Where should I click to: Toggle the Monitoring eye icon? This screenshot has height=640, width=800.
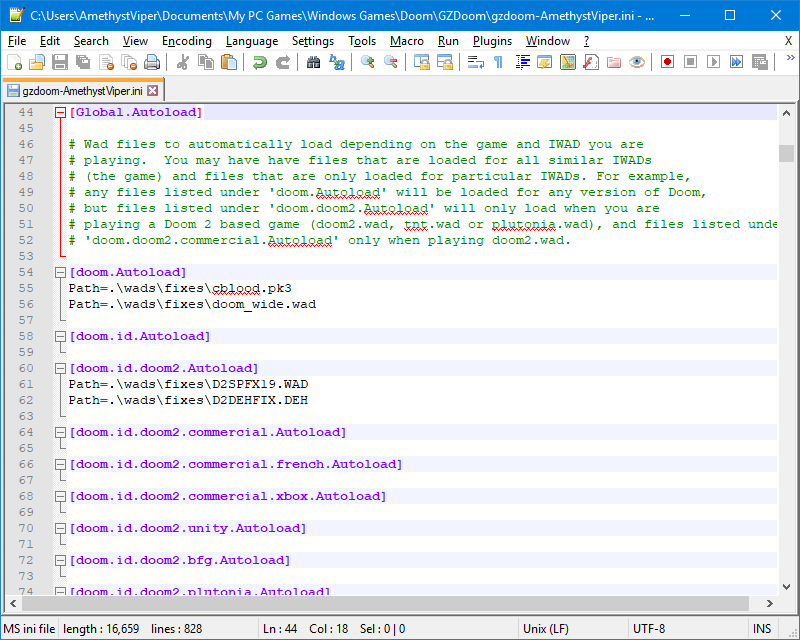click(x=637, y=62)
